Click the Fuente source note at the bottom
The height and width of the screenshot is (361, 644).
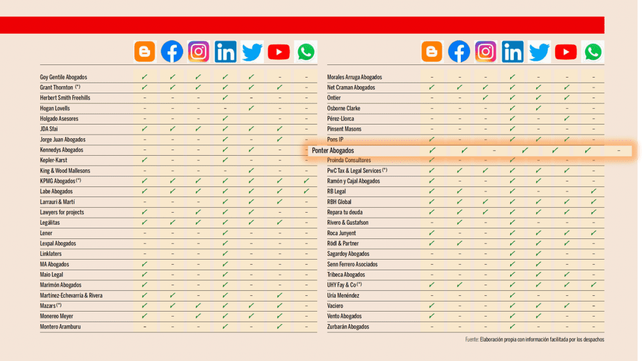[x=535, y=340]
